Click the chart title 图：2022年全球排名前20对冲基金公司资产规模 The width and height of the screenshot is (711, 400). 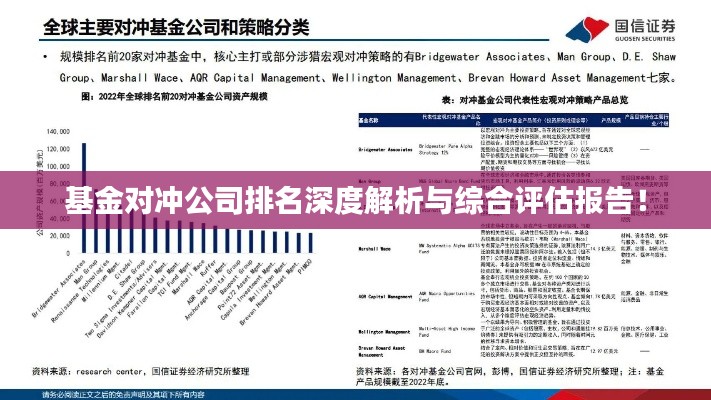tap(175, 97)
